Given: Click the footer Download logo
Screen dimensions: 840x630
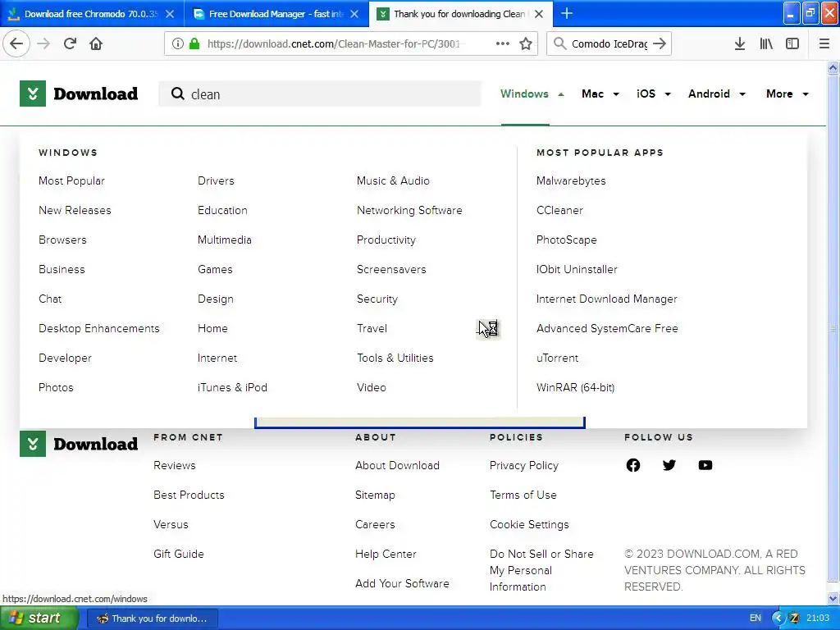Looking at the screenshot, I should (x=79, y=444).
